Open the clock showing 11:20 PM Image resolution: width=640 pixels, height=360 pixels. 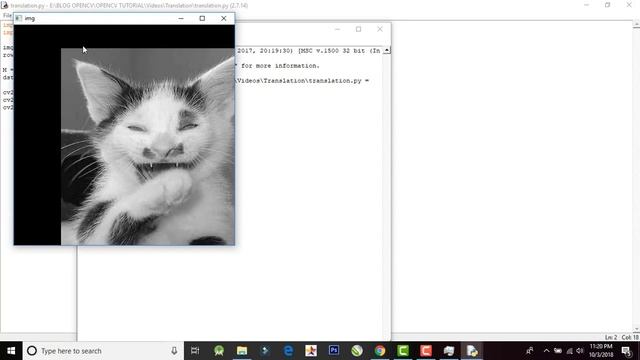pyautogui.click(x=601, y=351)
